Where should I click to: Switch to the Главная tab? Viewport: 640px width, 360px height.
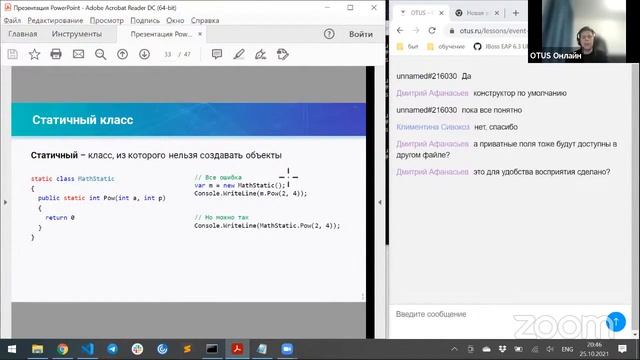click(23, 34)
